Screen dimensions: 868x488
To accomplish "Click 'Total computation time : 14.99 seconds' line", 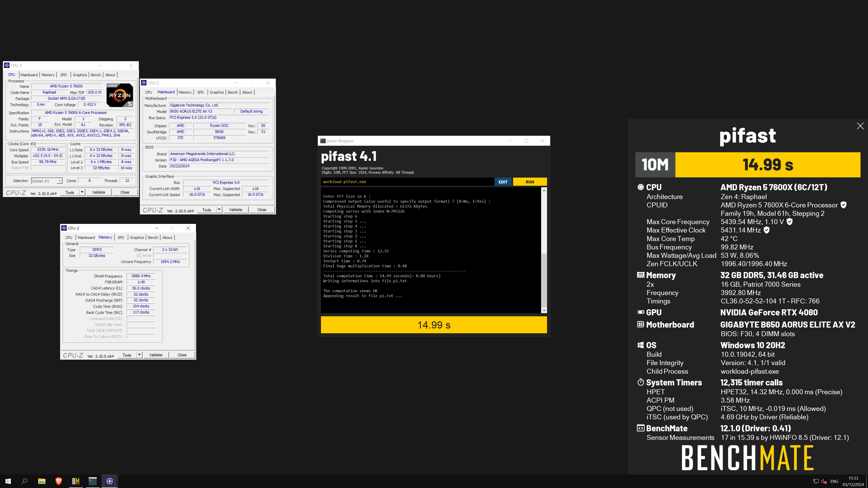I will [381, 276].
